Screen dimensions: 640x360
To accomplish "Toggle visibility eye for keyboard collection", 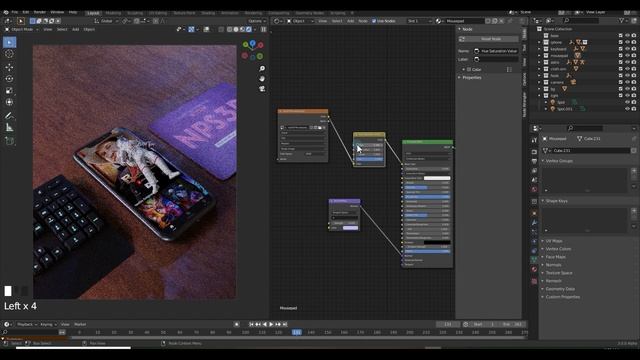I will coord(627,49).
